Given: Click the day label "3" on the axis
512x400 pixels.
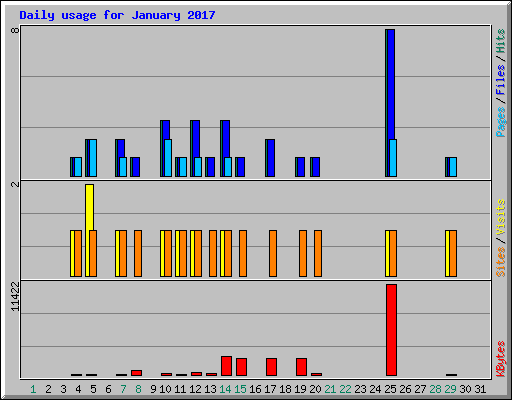Looking at the screenshot, I should tap(63, 389).
